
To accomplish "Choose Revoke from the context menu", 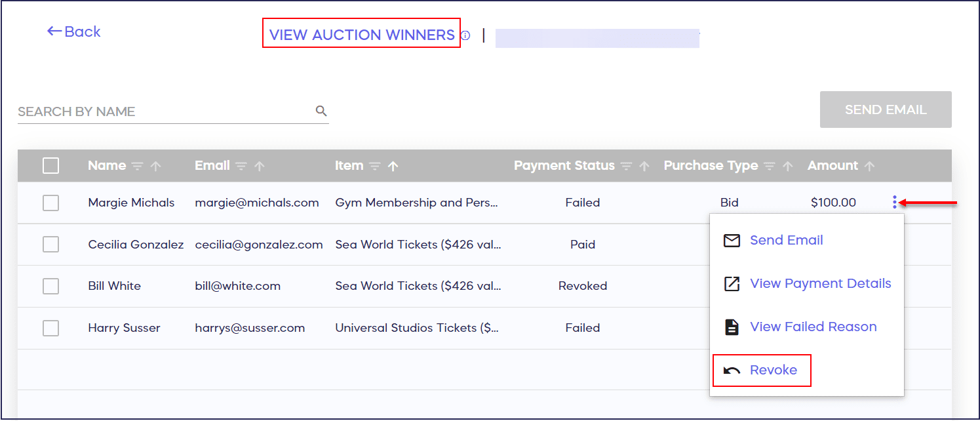I will click(x=773, y=370).
